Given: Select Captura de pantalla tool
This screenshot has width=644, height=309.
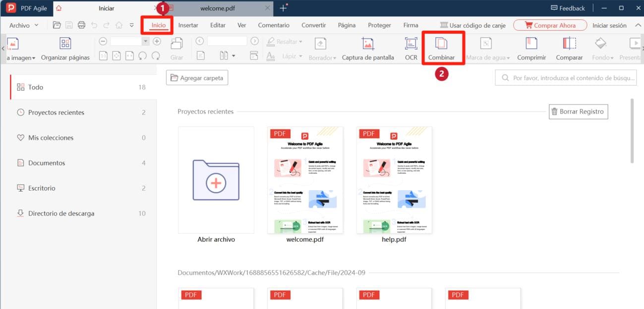Looking at the screenshot, I should tap(368, 48).
